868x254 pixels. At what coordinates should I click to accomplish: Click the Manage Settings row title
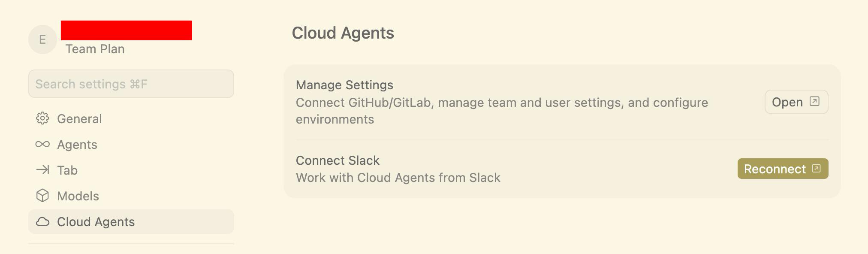[344, 85]
